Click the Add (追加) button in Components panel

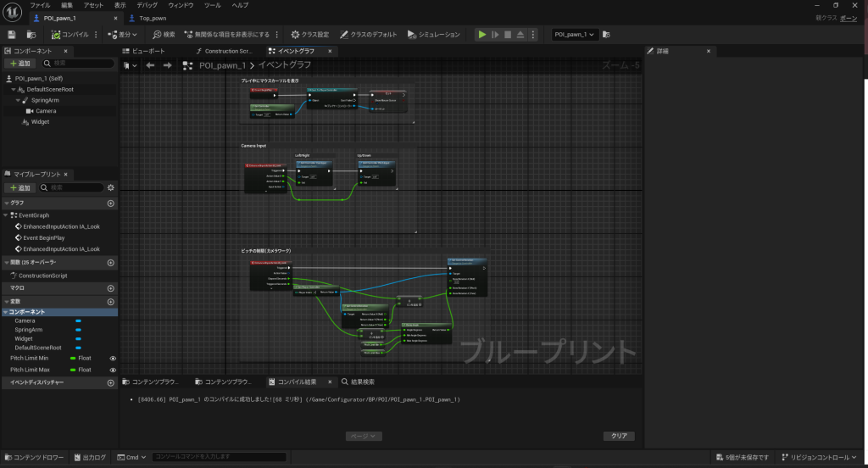(20, 64)
